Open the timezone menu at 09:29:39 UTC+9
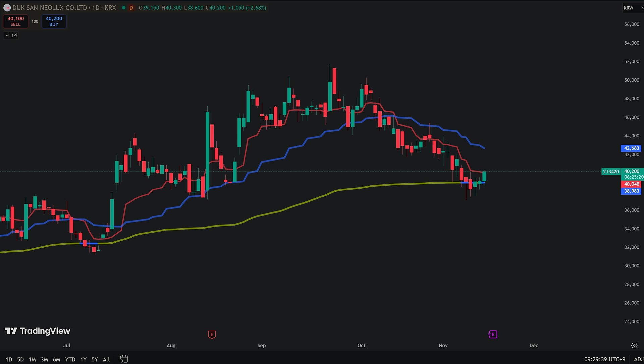Image resolution: width=644 pixels, height=364 pixels. (604, 359)
